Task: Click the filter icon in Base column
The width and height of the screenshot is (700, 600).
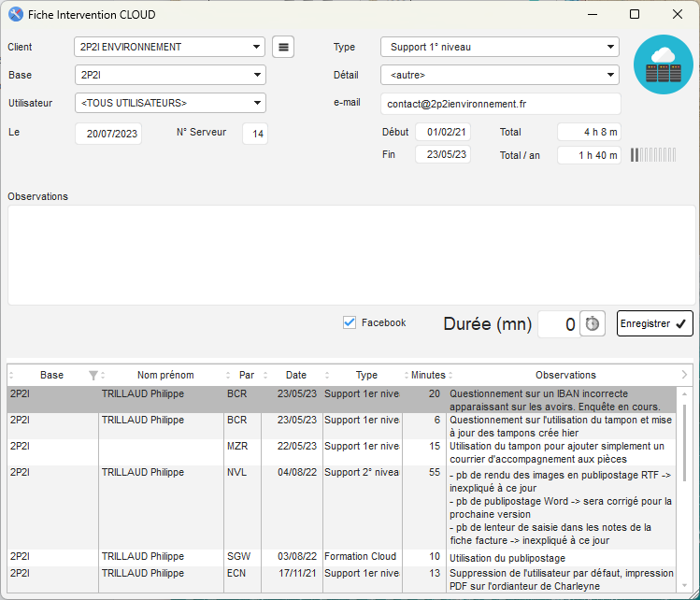Action: (x=93, y=375)
